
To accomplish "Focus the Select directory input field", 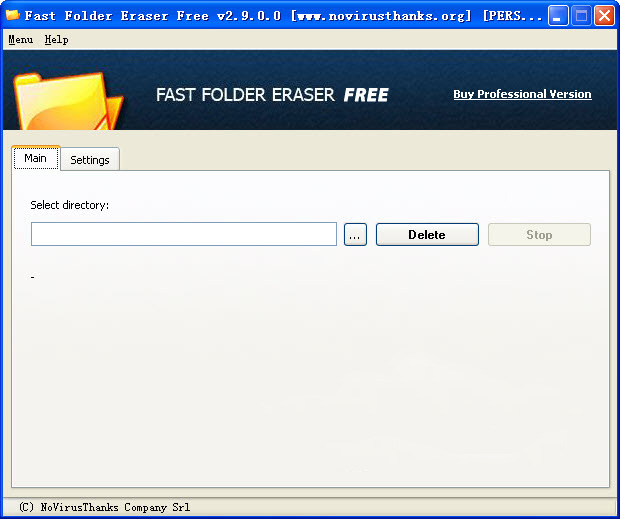I will 184,234.
